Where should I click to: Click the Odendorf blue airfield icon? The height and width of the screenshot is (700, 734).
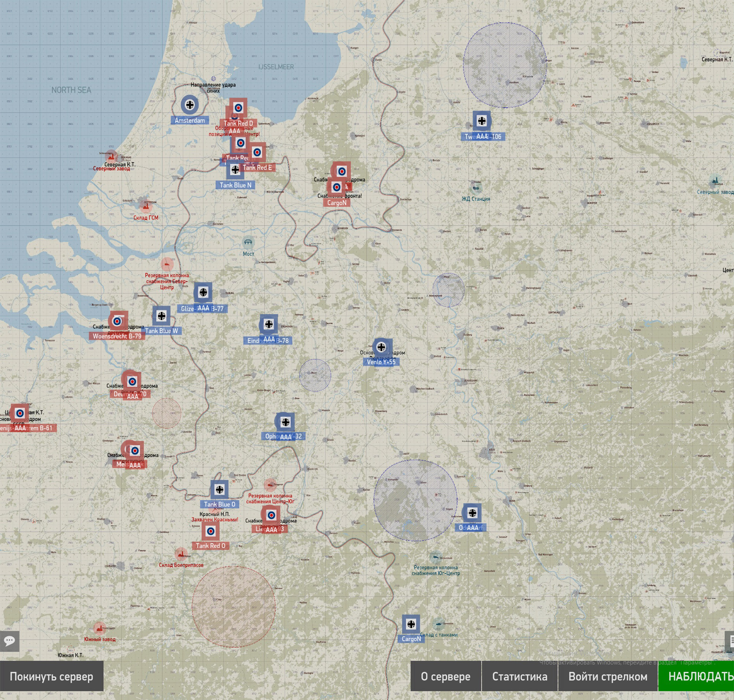pyautogui.click(x=472, y=513)
